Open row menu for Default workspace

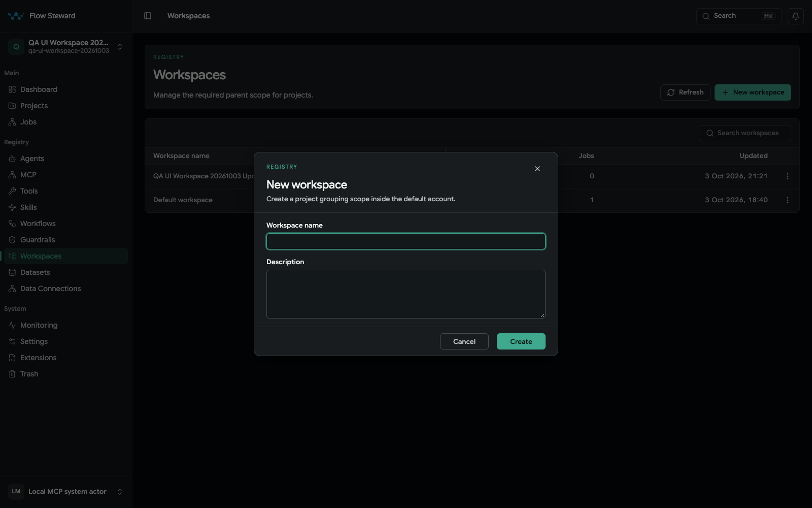(788, 200)
